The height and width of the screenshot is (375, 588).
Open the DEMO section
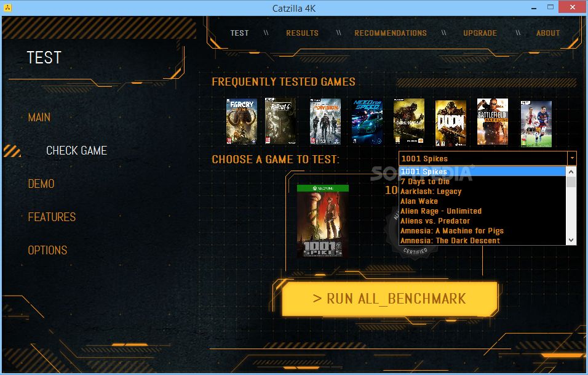[41, 183]
